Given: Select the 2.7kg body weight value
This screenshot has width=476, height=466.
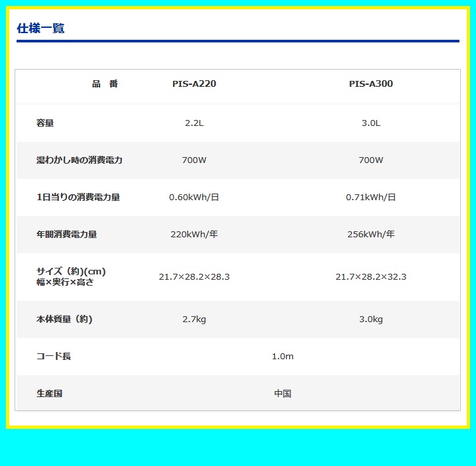Looking at the screenshot, I should (x=194, y=319).
